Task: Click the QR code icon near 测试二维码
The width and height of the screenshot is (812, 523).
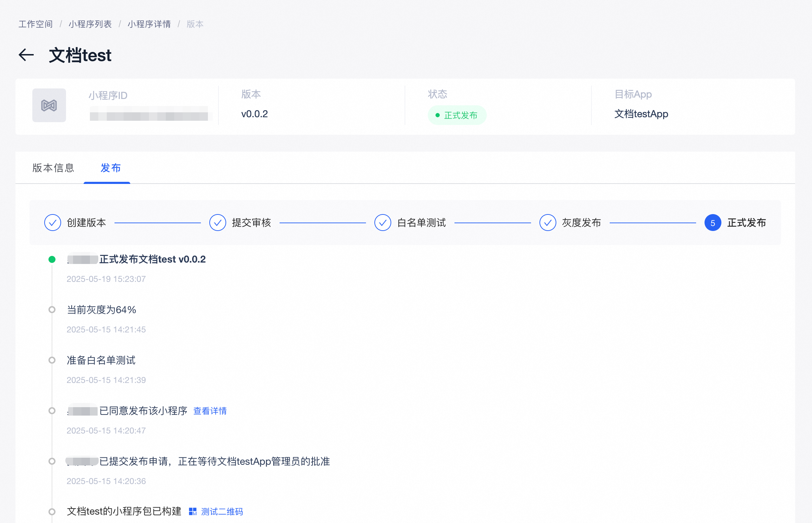Action: tap(193, 511)
